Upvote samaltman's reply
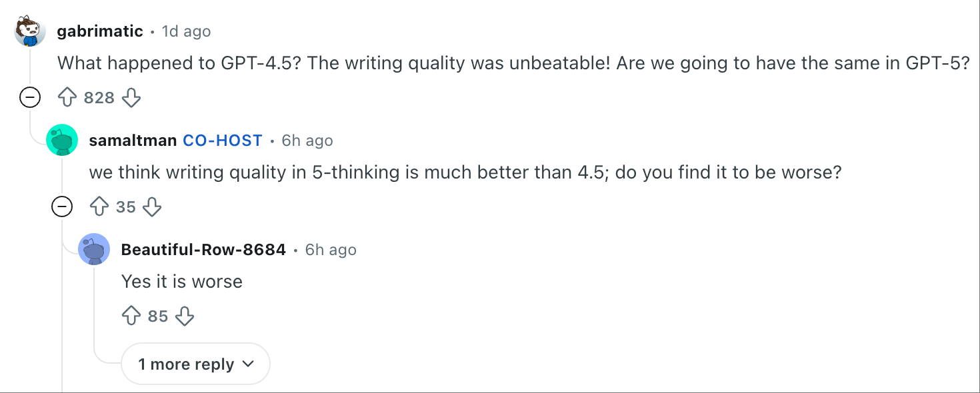 click(x=99, y=207)
